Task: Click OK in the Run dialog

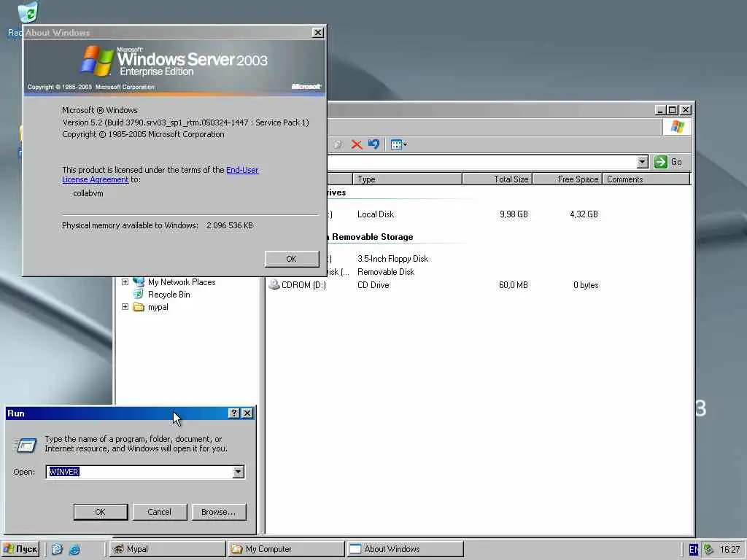Action: 101,512
